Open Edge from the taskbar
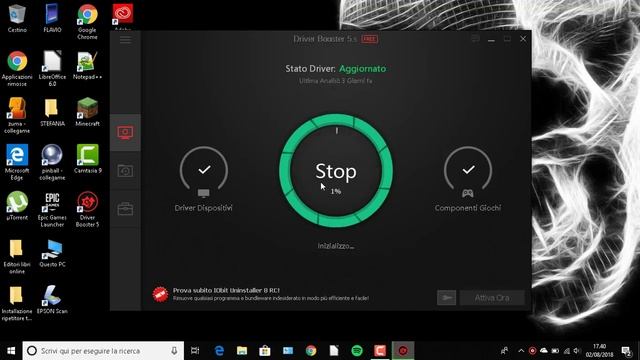Screen dimensions: 640x360 (219, 351)
